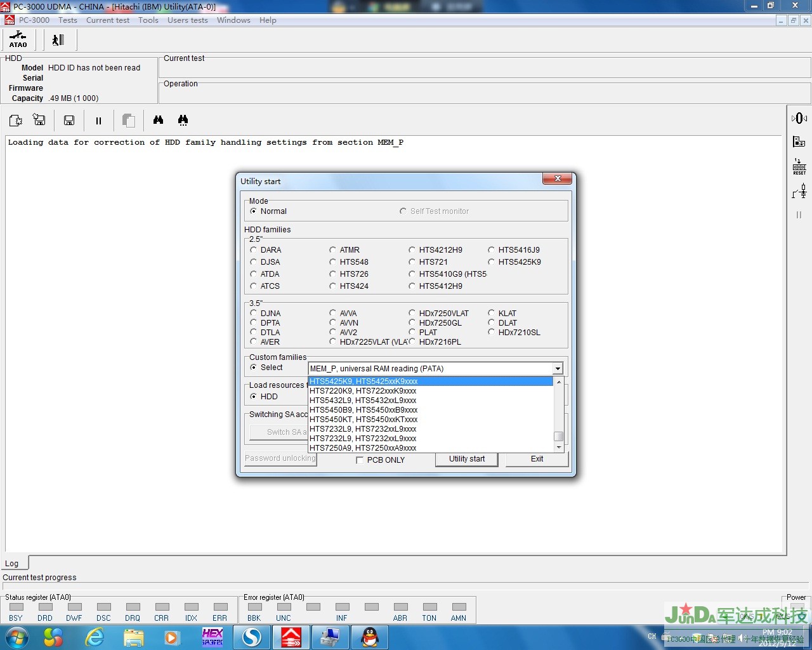Open the Users tests menu
Viewport: 812px width, 650px height.
[188, 20]
